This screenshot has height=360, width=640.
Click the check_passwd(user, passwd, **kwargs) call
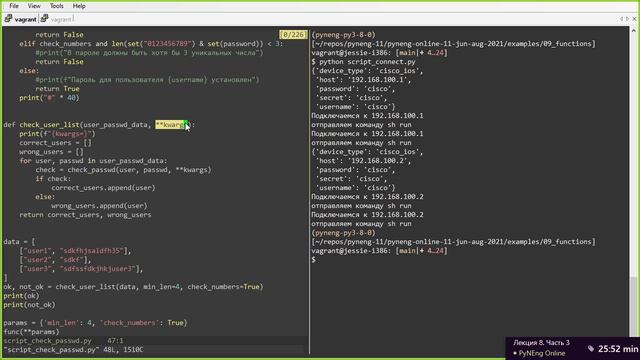140,169
